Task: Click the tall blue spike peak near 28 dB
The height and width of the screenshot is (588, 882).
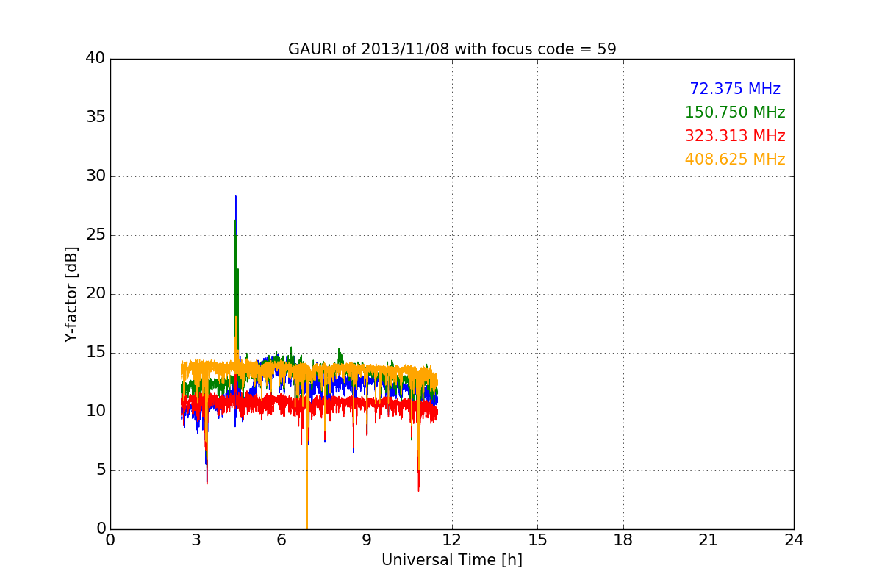Action: (236, 197)
